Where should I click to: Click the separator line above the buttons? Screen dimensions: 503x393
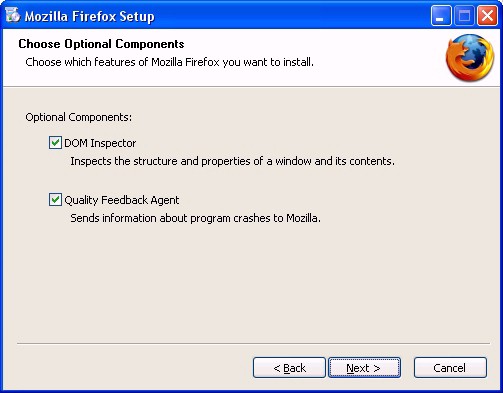(x=253, y=343)
